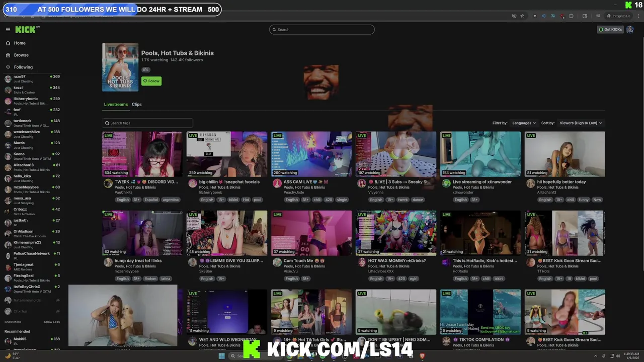Screen dimensions: 644x362
Task: Open the taskbar weather widget
Action: point(13,356)
